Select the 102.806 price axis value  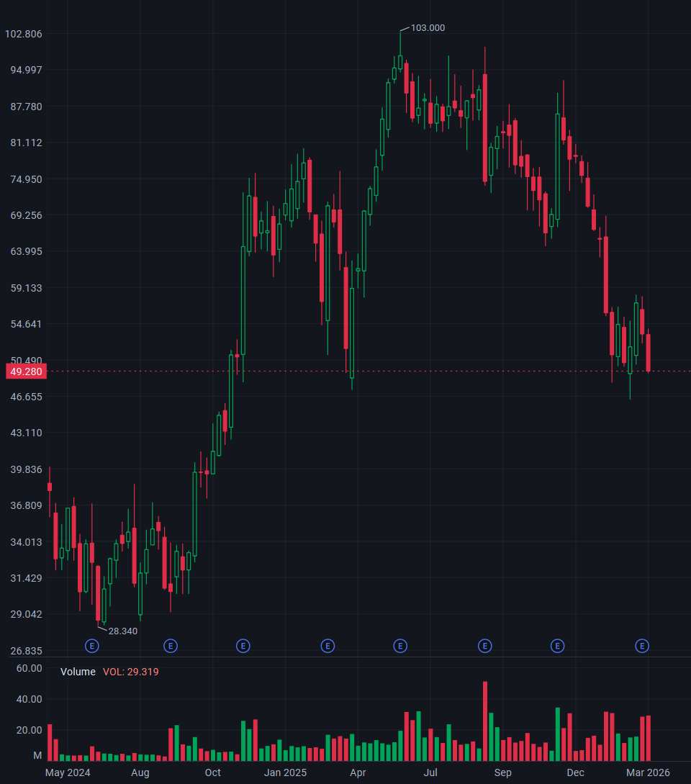pyautogui.click(x=23, y=34)
